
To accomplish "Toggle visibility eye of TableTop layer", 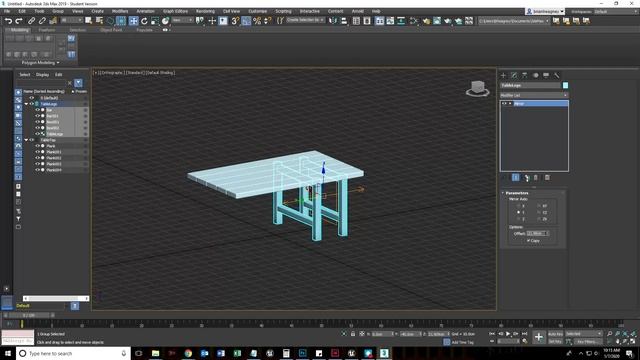I will [x=32, y=140].
